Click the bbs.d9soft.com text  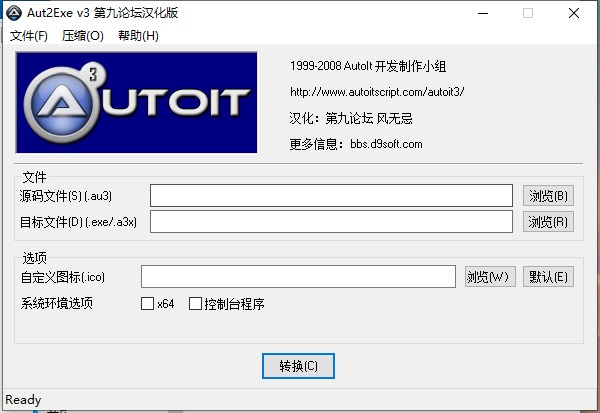[x=386, y=144]
